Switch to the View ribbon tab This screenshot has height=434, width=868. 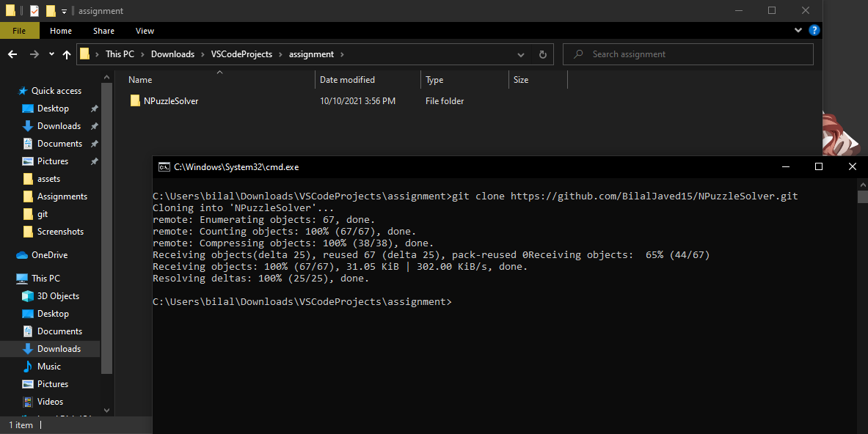tap(145, 31)
